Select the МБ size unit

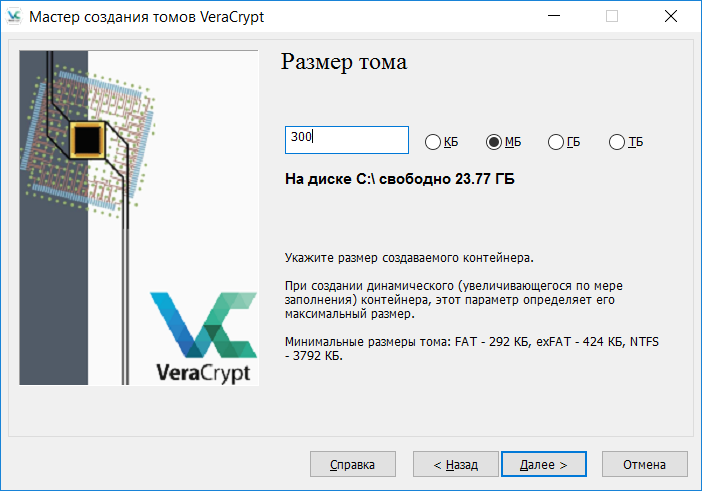[493, 142]
